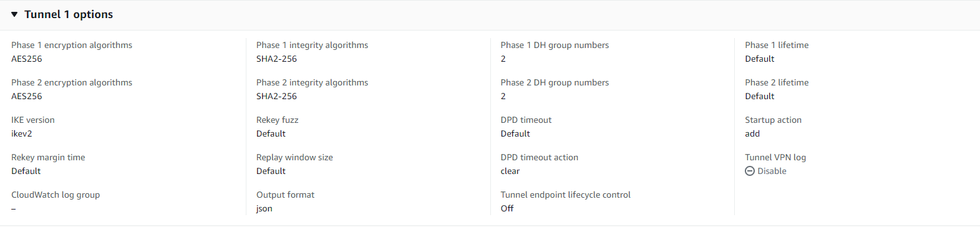Click the Rekey fuzz Default value
Screen dimensions: 980x227
coord(271,133)
